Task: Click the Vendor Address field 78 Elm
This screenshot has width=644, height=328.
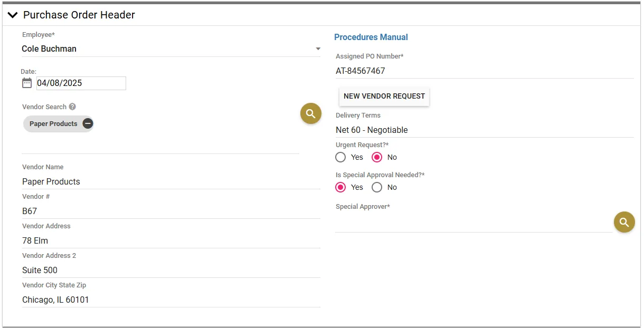Action: [171, 240]
